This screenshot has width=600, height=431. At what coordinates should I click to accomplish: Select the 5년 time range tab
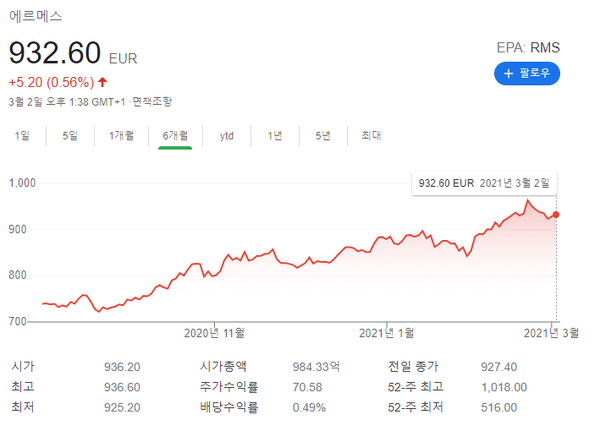[323, 136]
